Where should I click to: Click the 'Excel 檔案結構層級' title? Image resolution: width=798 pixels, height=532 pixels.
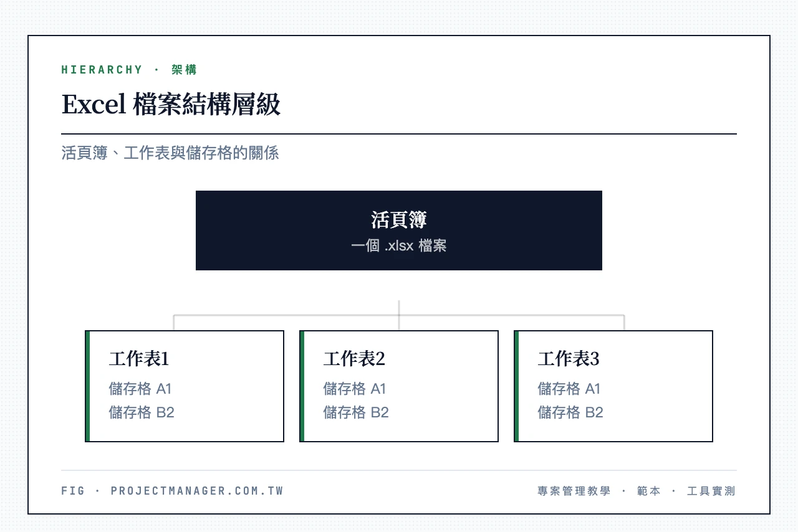[x=171, y=105]
